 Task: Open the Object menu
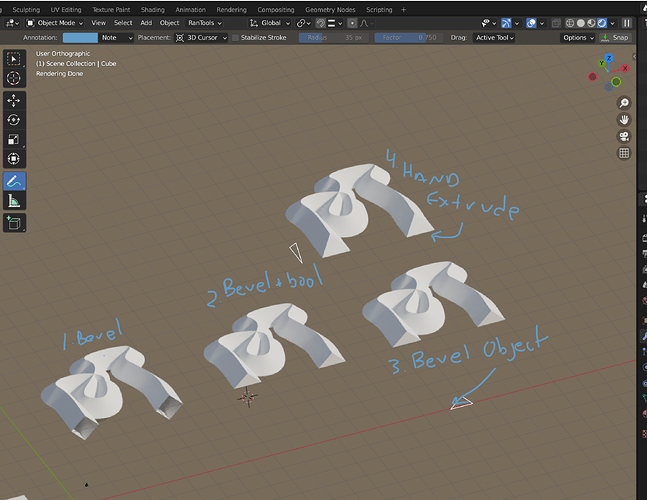click(x=169, y=23)
